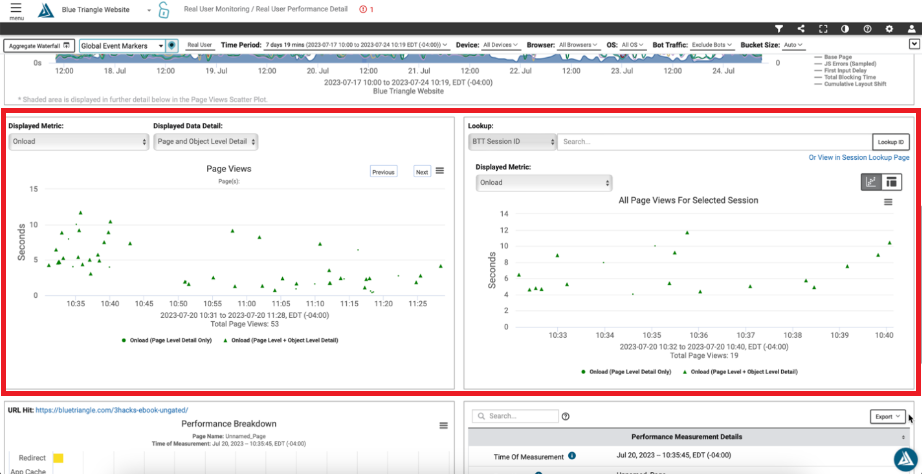This screenshot has width=922, height=474.
Task: Open the help question mark icon
Action: point(867,28)
